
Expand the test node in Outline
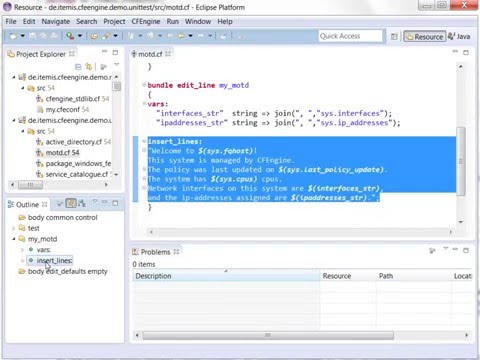pyautogui.click(x=14, y=228)
